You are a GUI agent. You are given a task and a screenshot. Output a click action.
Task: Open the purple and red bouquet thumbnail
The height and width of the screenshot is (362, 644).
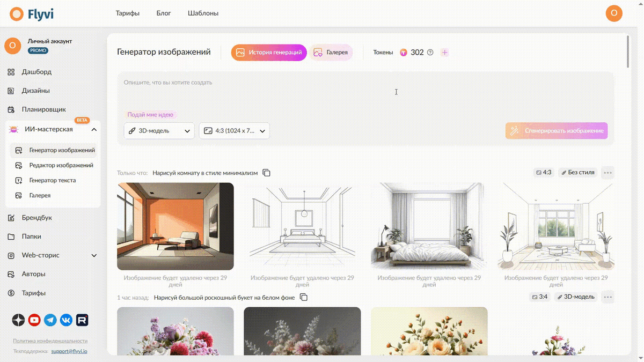coord(175,331)
